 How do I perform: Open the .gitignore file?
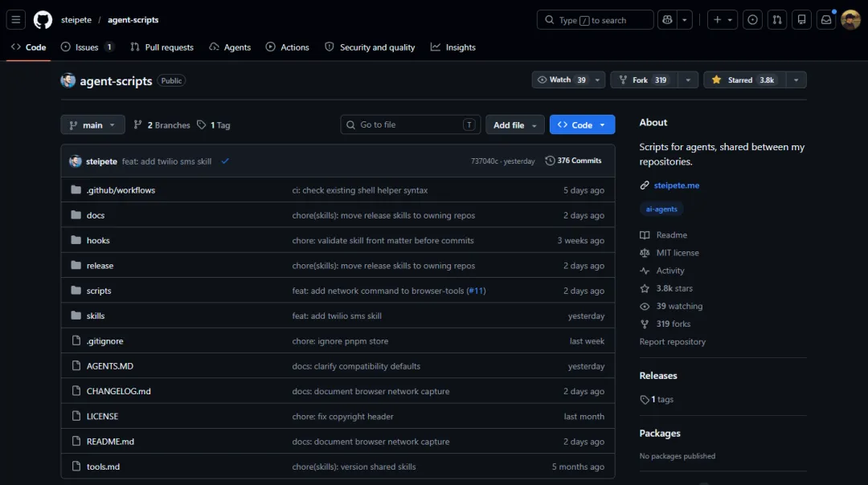[104, 341]
